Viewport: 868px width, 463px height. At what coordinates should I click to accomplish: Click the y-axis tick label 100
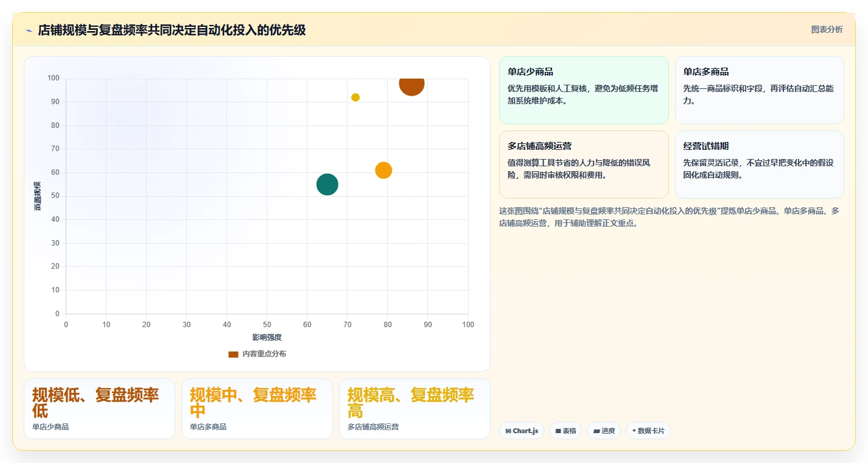(53, 78)
